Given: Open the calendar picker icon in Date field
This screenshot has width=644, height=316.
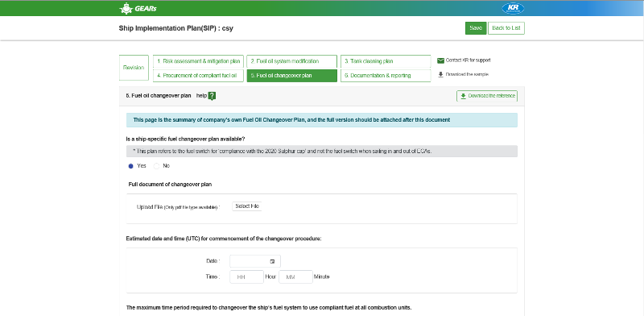Looking at the screenshot, I should click(272, 261).
